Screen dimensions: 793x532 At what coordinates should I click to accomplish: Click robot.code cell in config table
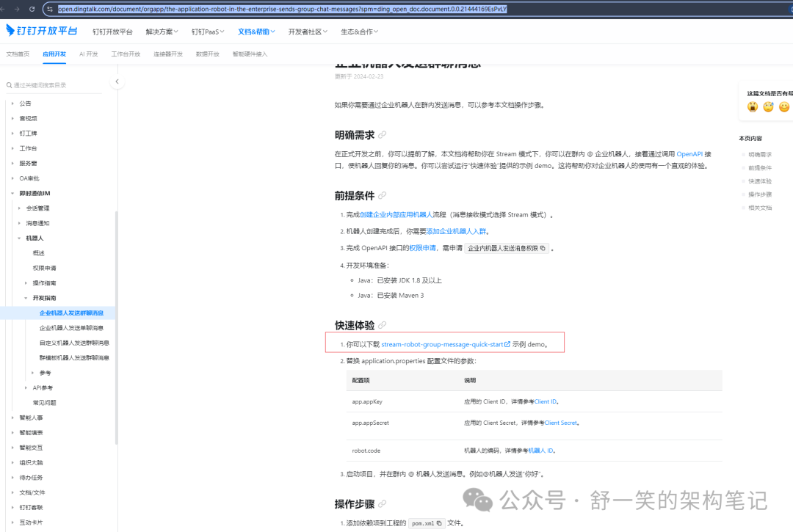click(x=366, y=451)
